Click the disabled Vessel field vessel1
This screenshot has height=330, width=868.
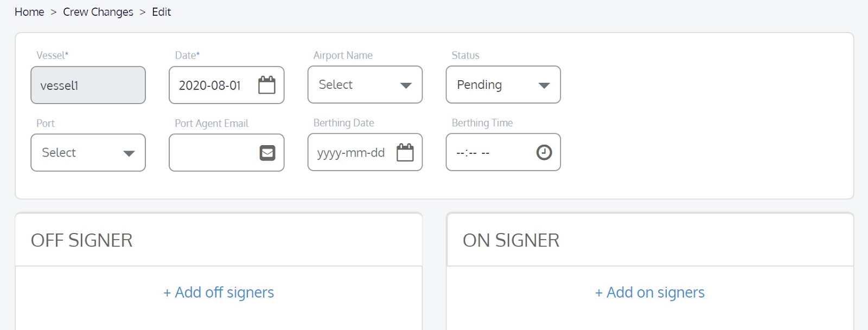pos(88,86)
